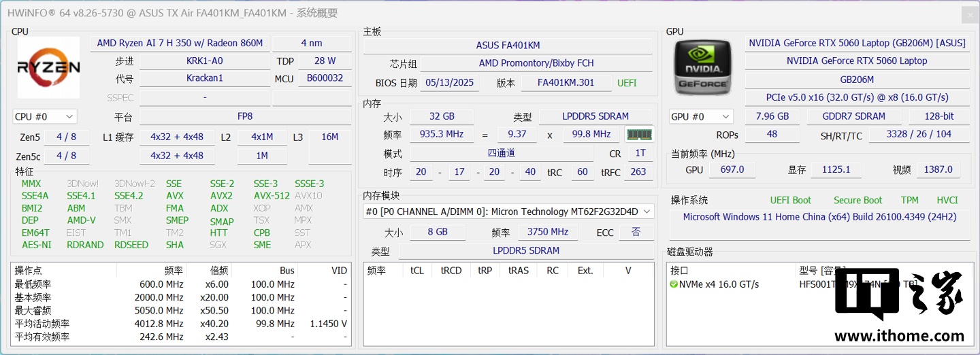Click the BIOS version FA401KM.301 field
This screenshot has height=355, width=980.
click(x=565, y=83)
